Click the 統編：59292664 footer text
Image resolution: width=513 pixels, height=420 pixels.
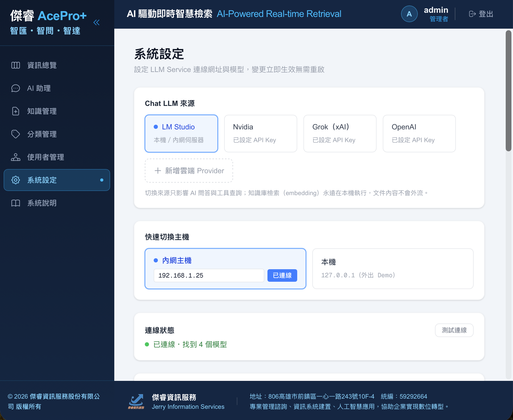[404, 397]
